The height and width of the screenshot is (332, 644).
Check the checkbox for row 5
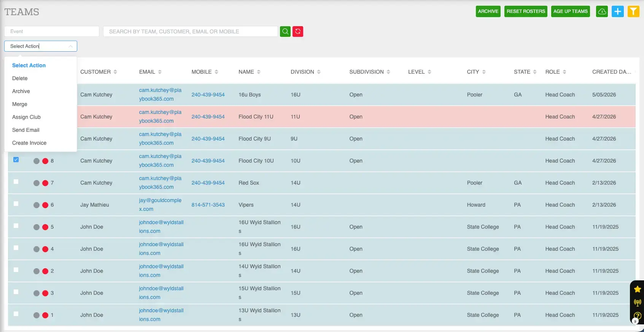(16, 226)
